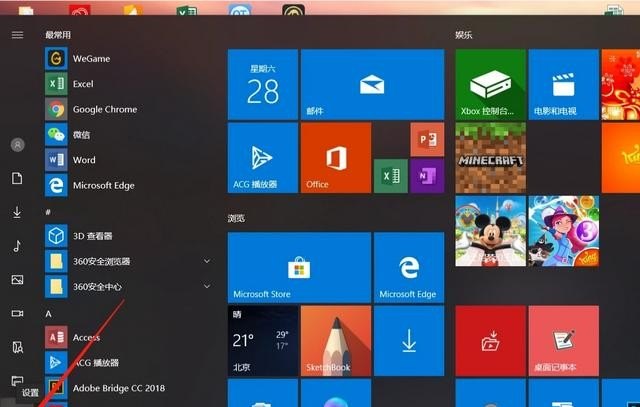Open Downloads from the Start rail

point(17,212)
